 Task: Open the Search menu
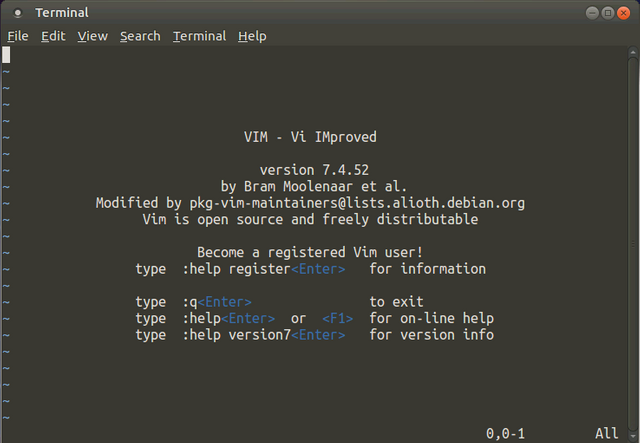click(140, 36)
